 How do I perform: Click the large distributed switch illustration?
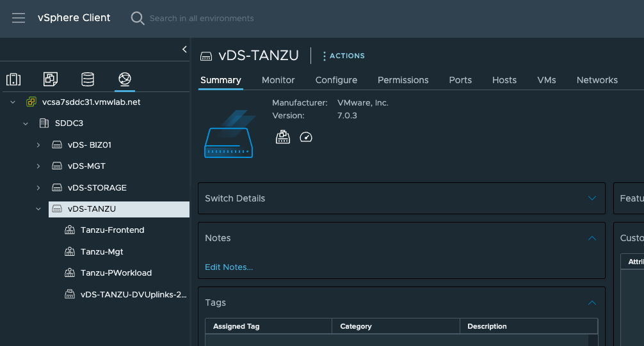[x=229, y=134]
